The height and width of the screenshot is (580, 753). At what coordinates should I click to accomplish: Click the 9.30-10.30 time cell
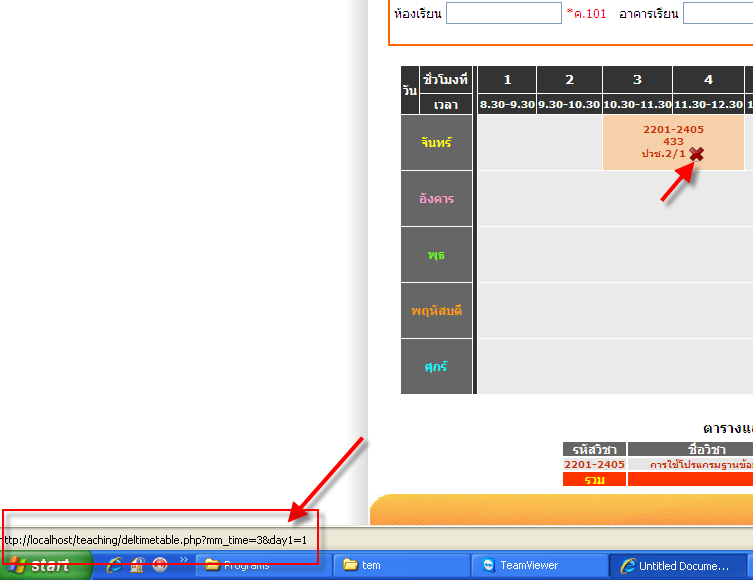point(570,104)
